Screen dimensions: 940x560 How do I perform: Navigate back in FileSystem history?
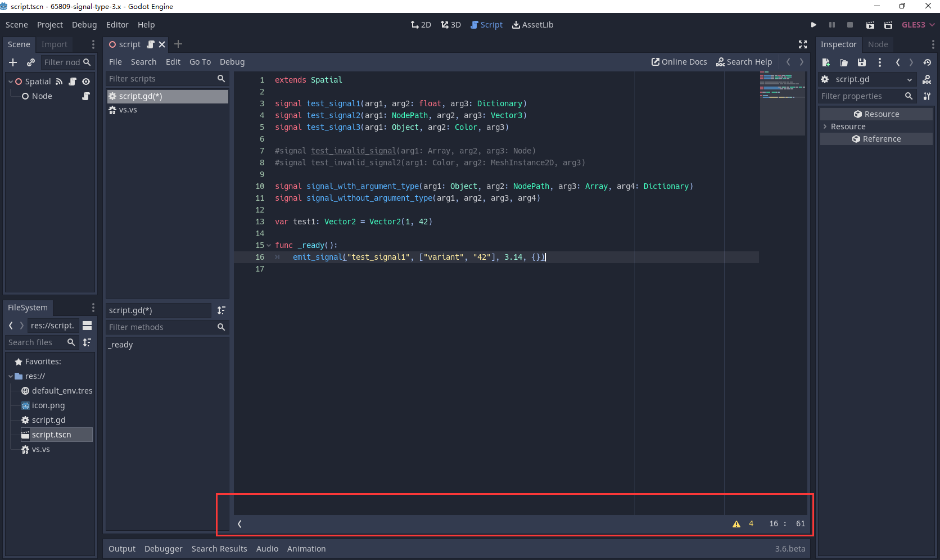[11, 326]
